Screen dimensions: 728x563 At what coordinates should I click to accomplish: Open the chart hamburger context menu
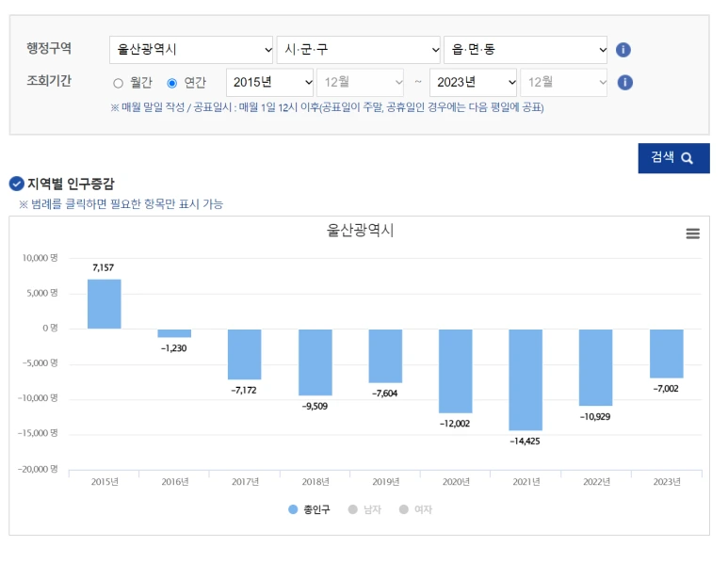pyautogui.click(x=693, y=233)
